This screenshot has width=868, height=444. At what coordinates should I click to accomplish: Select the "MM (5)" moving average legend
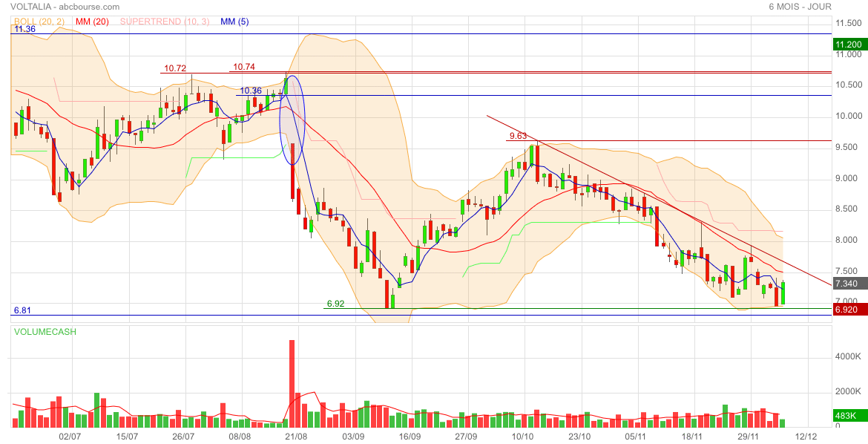pos(234,22)
